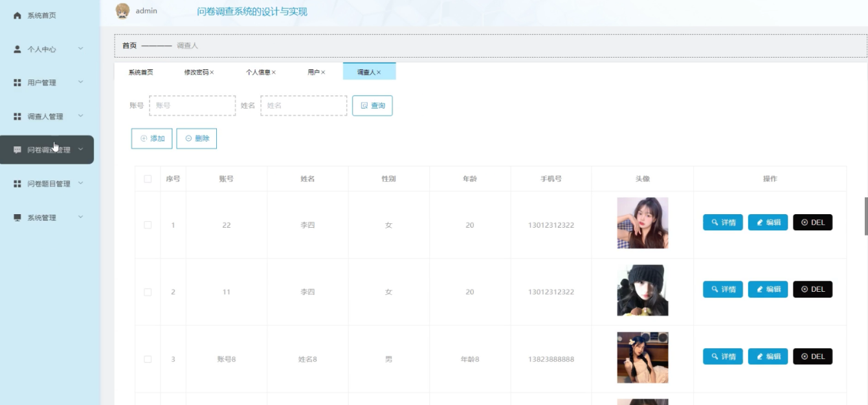Click DEL for row with 账号 22
This screenshot has height=405, width=868.
pos(812,223)
